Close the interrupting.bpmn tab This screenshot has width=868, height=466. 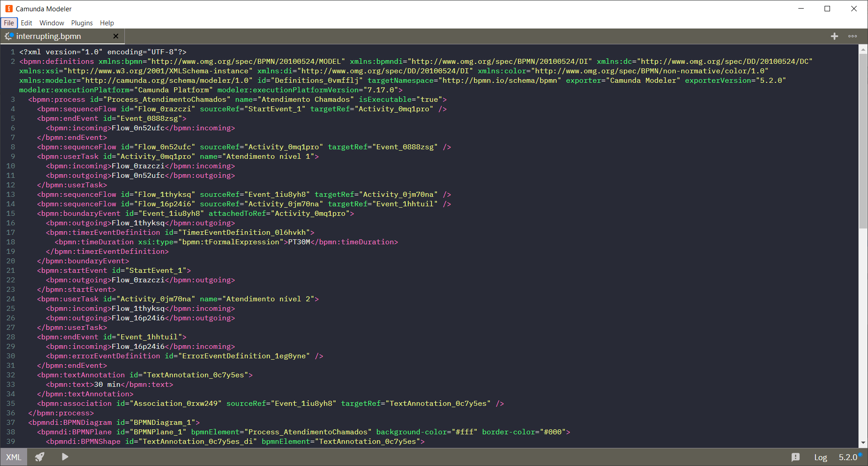point(116,36)
